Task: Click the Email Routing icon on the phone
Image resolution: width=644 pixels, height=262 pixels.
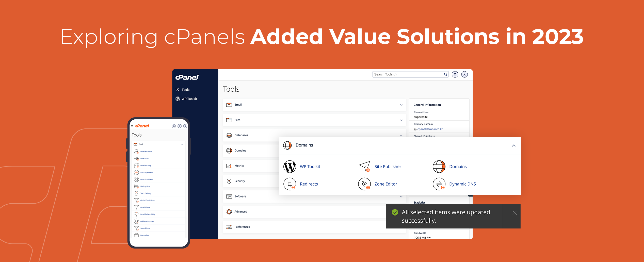Action: pyautogui.click(x=136, y=165)
